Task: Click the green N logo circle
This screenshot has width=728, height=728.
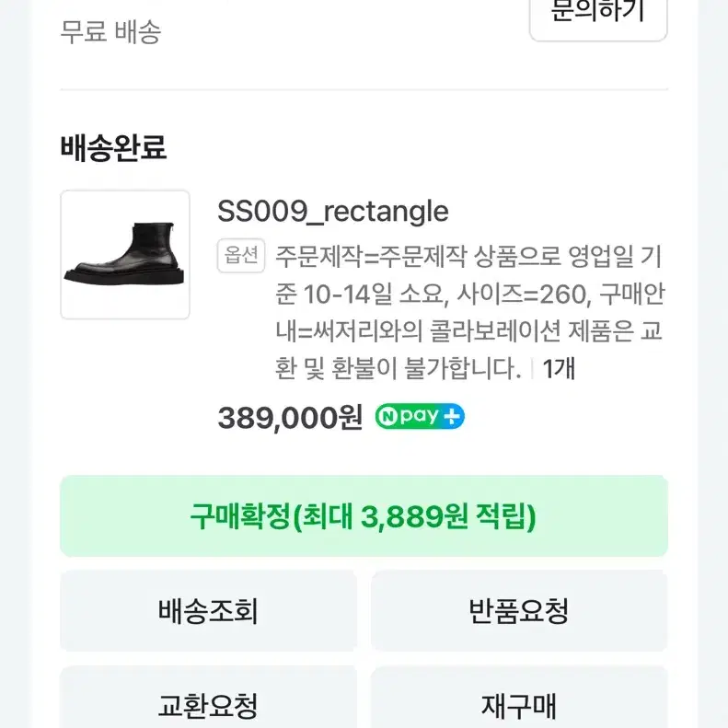Action: click(387, 417)
